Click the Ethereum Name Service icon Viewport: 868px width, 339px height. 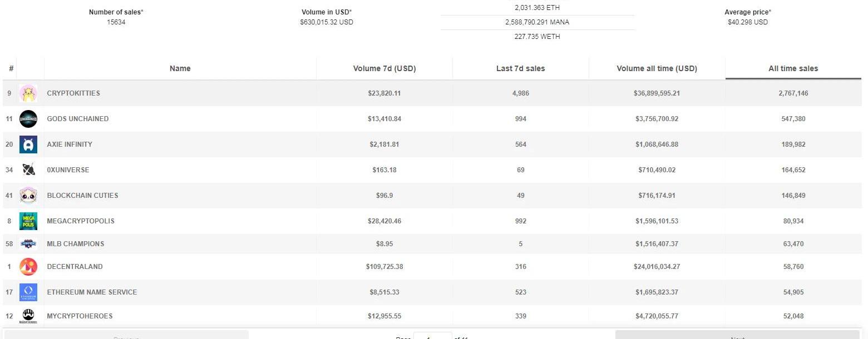[x=28, y=292]
